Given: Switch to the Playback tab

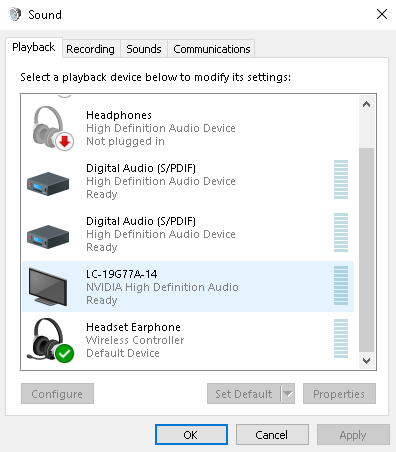Looking at the screenshot, I should pos(34,47).
